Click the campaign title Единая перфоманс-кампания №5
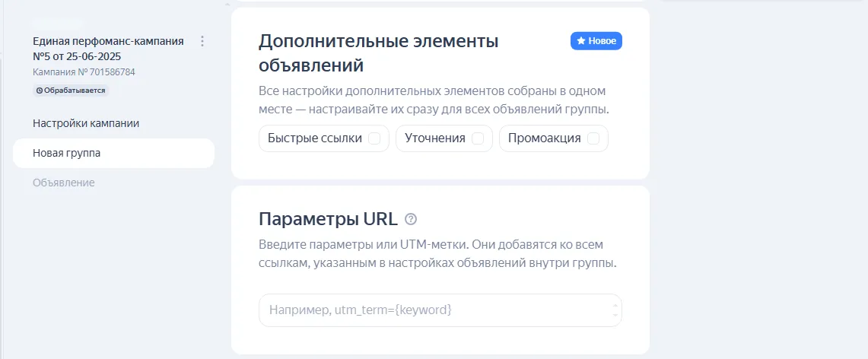The image size is (868, 359). point(108,49)
